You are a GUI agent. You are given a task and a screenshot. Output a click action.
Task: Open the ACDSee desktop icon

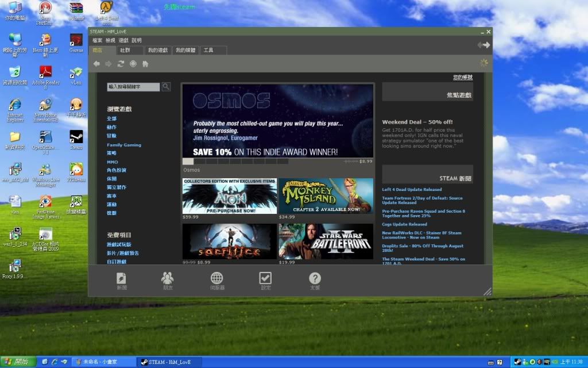[46, 239]
